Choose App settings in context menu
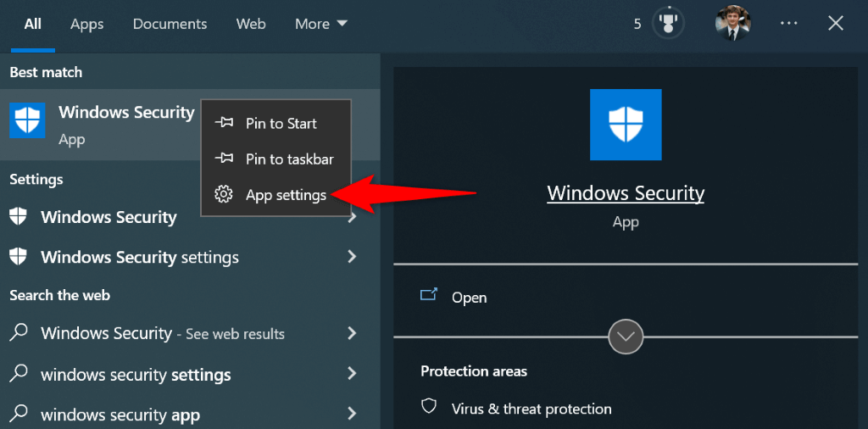Screen dimensions: 868x429 point(286,195)
